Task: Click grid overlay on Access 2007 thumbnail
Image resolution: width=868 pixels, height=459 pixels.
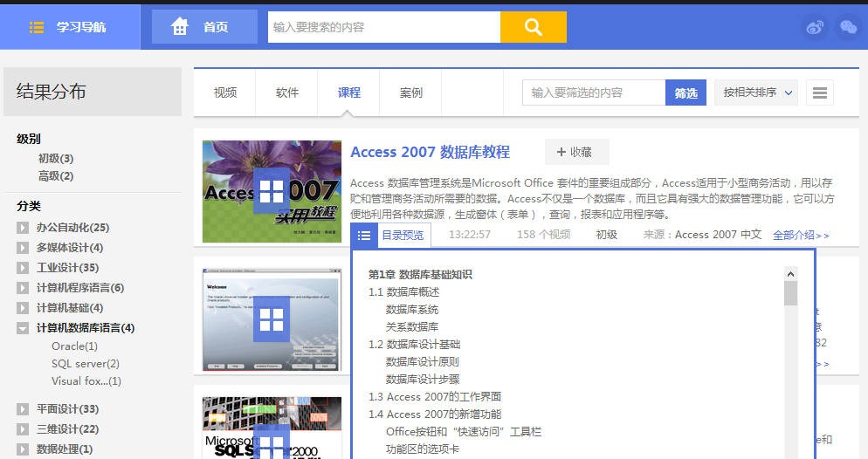Action: (x=272, y=191)
